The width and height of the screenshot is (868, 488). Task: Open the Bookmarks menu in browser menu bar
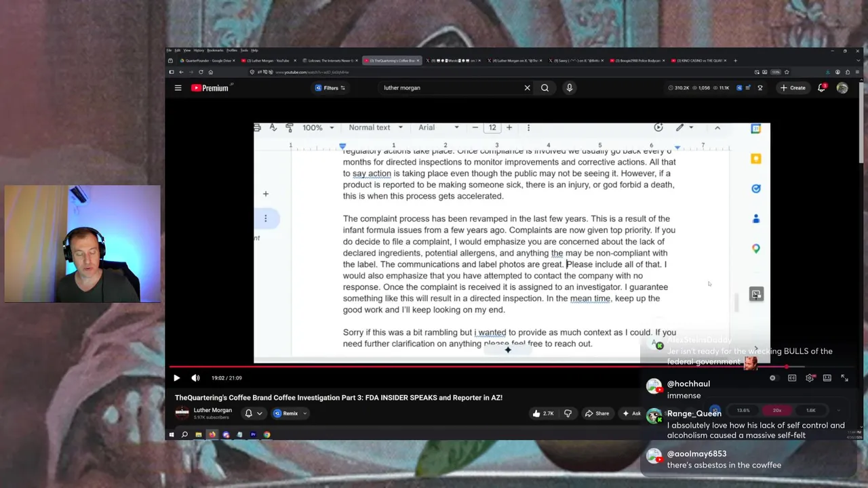[x=215, y=50]
